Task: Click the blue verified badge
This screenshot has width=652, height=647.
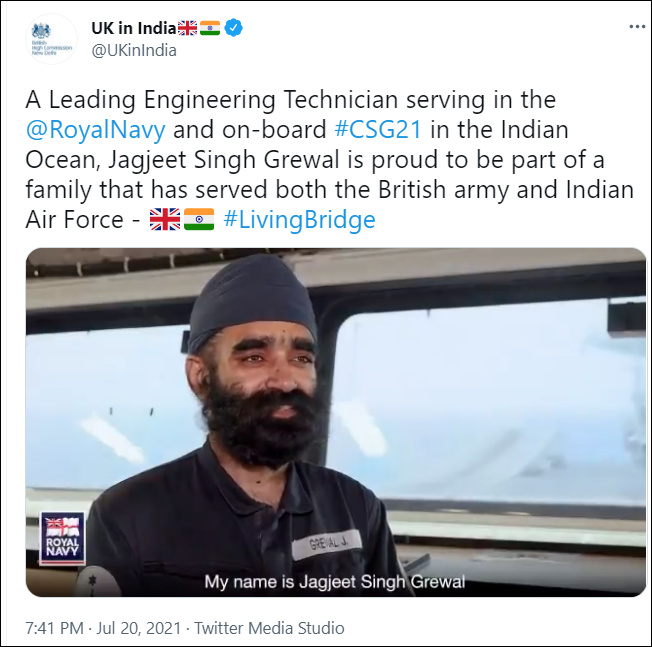Action: (x=234, y=28)
